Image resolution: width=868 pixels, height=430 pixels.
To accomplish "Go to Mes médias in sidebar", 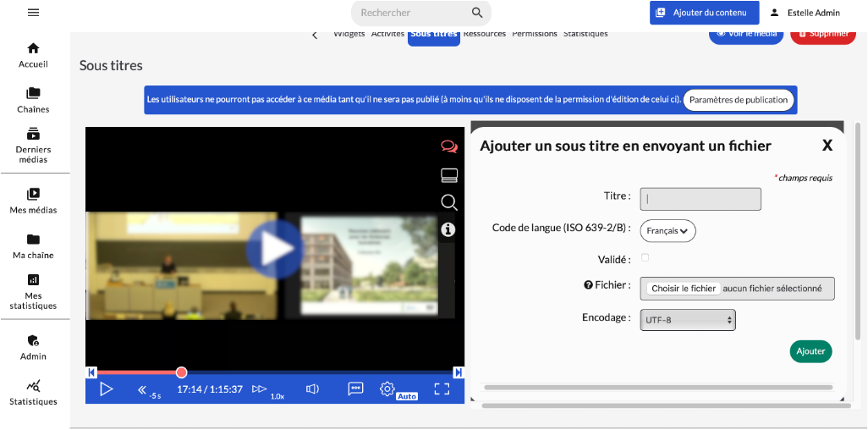I will [33, 201].
